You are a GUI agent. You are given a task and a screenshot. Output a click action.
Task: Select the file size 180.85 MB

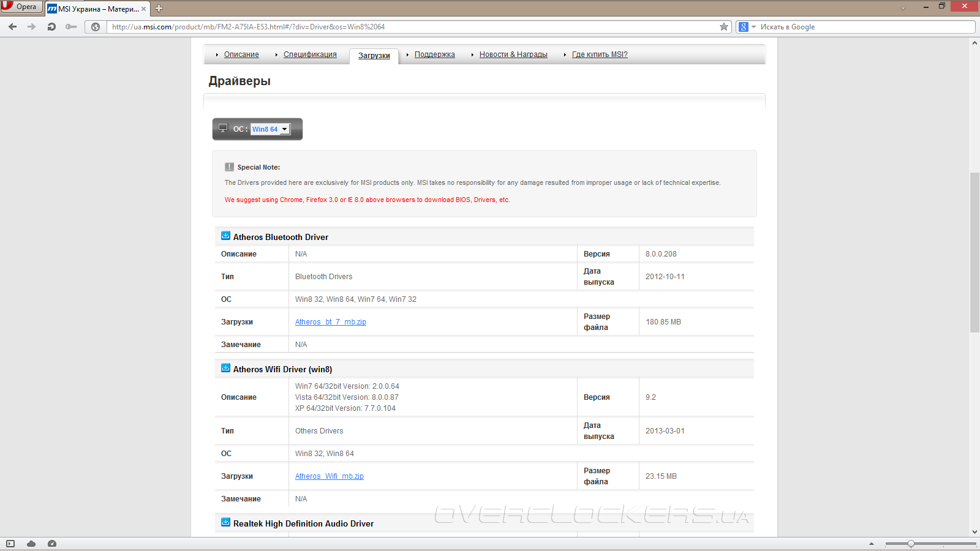click(663, 322)
